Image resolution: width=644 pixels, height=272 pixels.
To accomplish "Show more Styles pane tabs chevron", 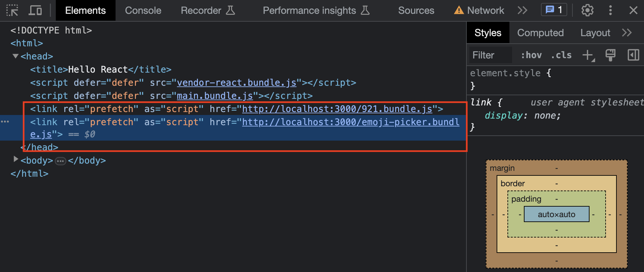I will point(627,33).
